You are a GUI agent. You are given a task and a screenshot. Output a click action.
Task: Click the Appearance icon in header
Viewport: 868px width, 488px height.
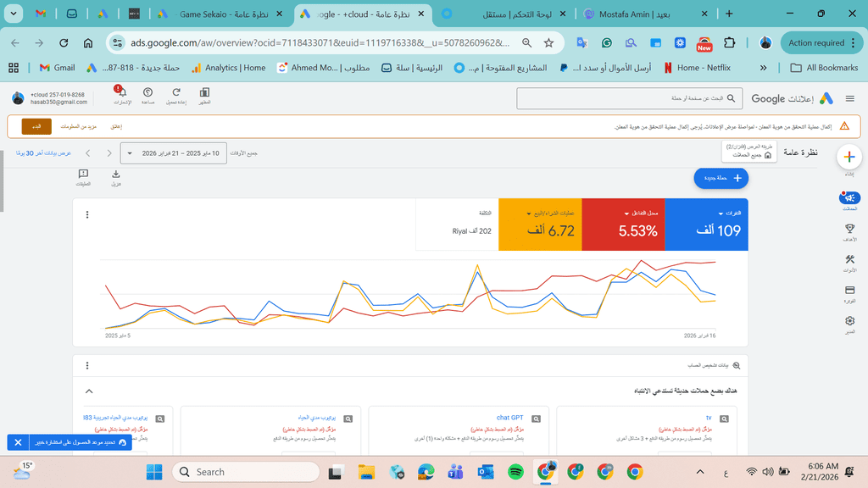[x=204, y=95]
